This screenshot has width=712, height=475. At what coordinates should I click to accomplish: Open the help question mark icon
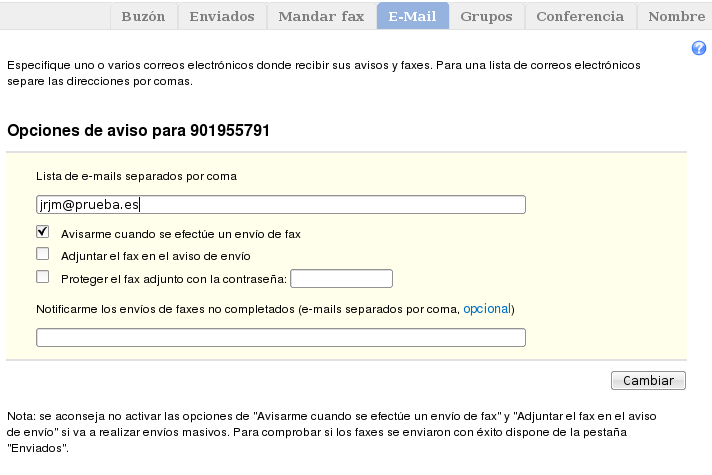pyautogui.click(x=699, y=48)
